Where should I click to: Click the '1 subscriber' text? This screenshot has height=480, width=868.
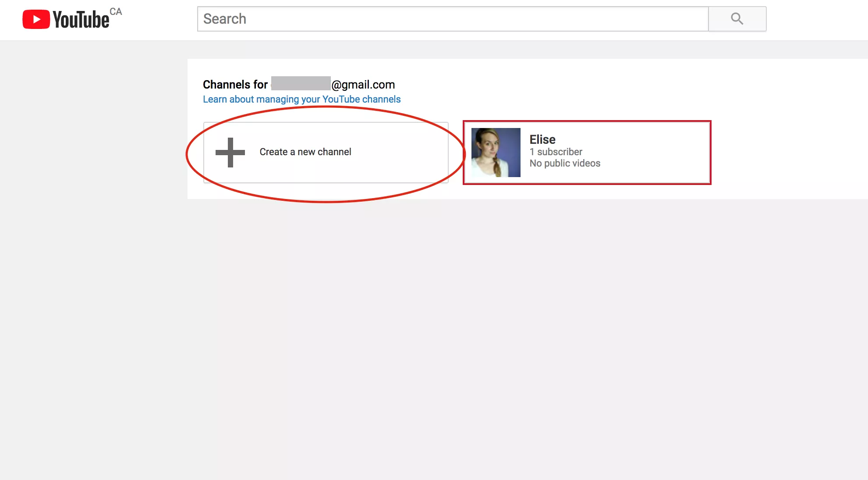pos(556,152)
